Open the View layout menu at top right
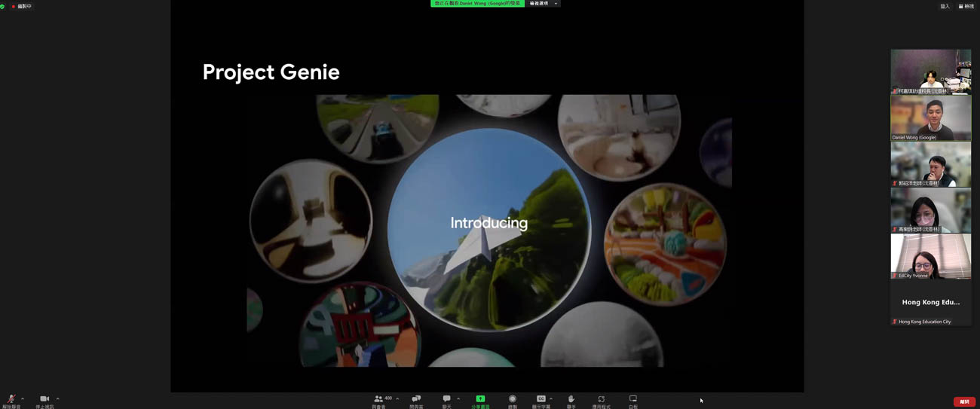 click(x=966, y=6)
